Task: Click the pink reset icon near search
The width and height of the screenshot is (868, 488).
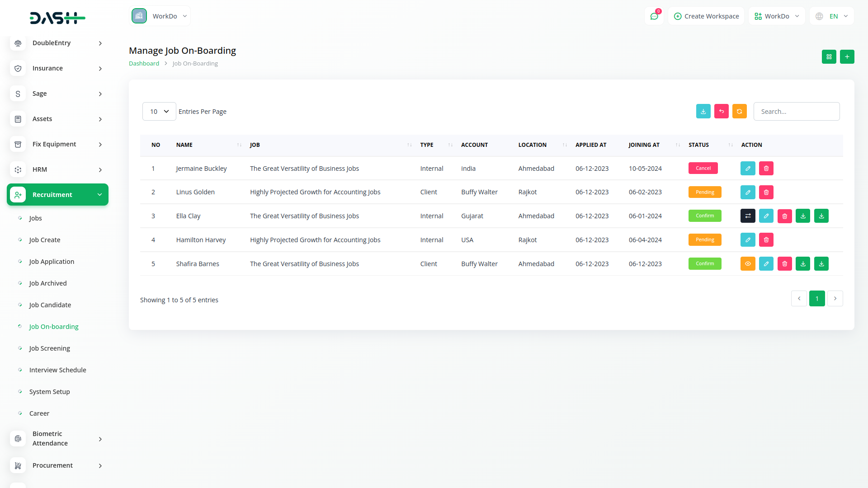Action: [x=721, y=111]
